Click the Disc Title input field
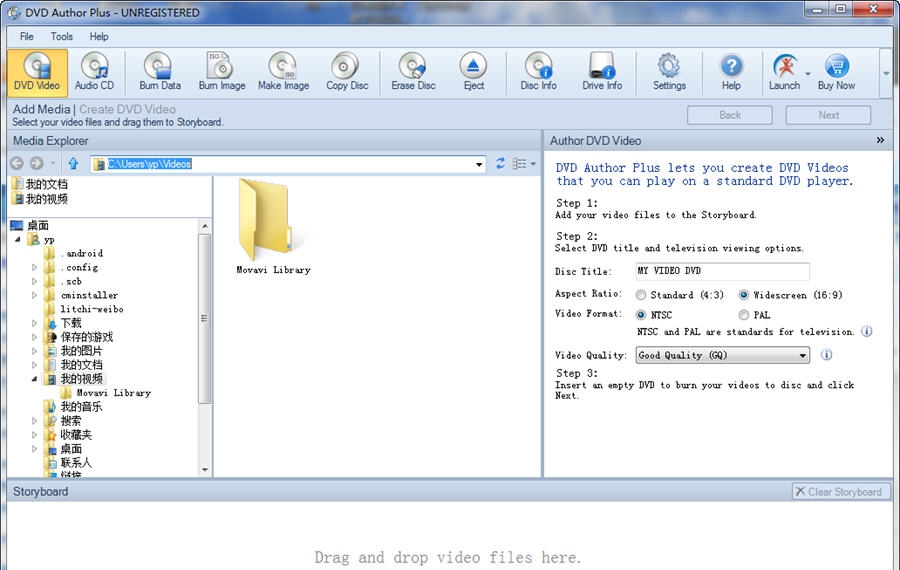Screen dimensions: 900x570 [x=721, y=272]
